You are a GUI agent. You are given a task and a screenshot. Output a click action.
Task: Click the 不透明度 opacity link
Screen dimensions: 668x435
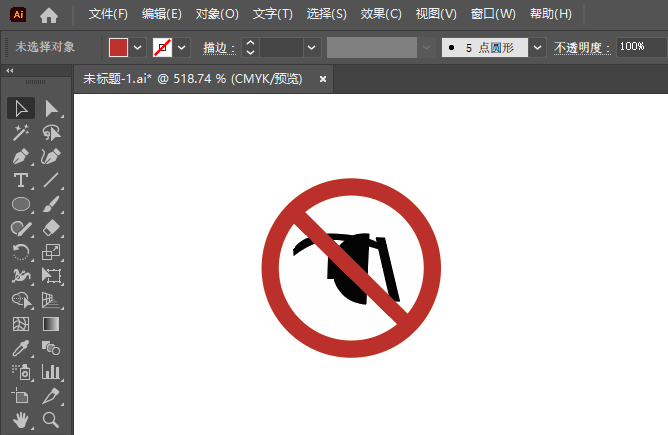point(582,48)
